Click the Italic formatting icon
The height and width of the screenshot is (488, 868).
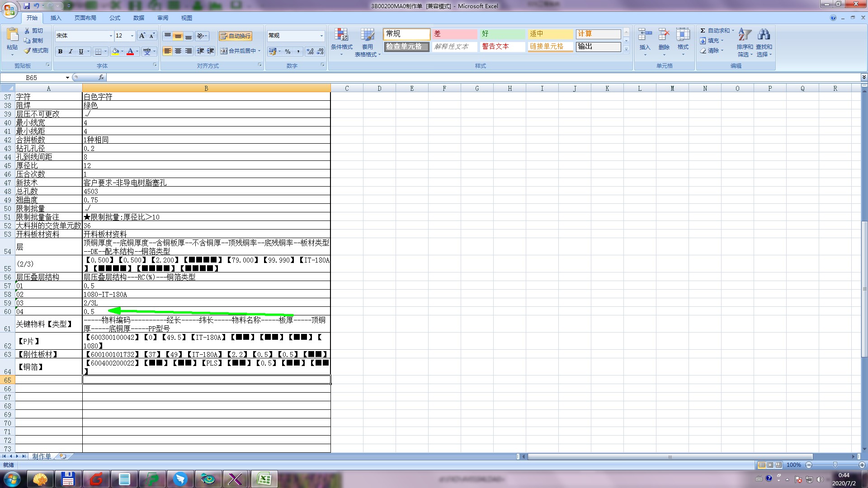click(71, 52)
